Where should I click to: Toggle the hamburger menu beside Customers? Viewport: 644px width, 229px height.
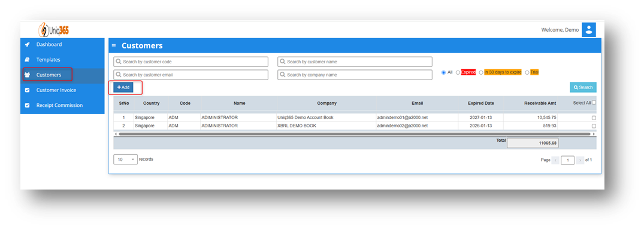point(114,46)
